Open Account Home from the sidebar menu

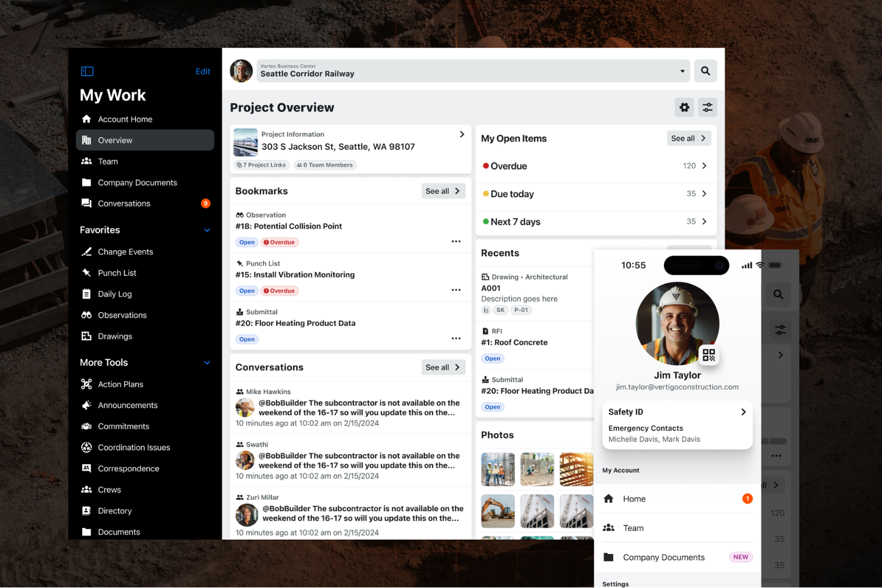[x=86, y=119]
